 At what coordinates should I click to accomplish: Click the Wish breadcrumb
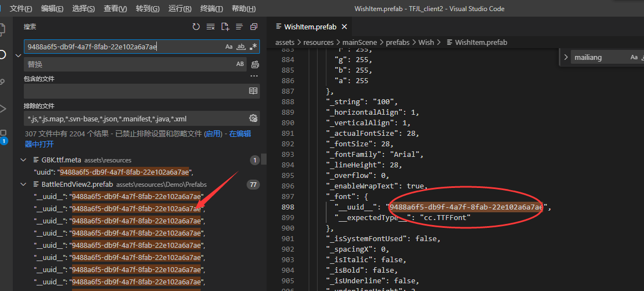pos(426,42)
